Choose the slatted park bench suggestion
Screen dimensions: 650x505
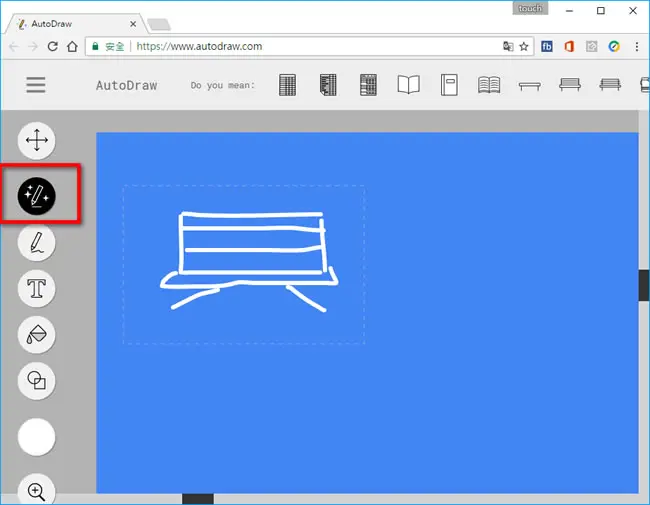pyautogui.click(x=610, y=85)
